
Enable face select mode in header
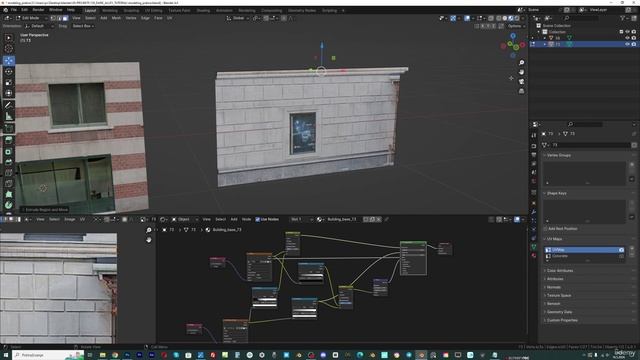point(65,18)
